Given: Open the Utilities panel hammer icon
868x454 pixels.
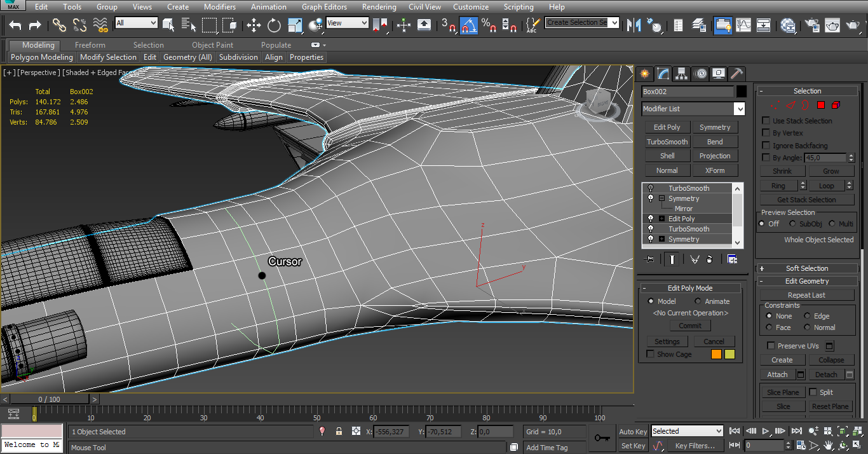Looking at the screenshot, I should point(736,74).
